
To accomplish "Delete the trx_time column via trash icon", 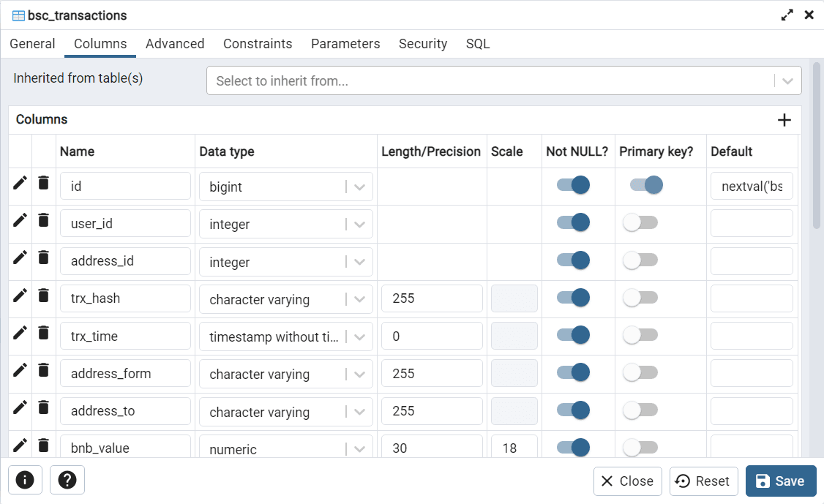I will 44,333.
